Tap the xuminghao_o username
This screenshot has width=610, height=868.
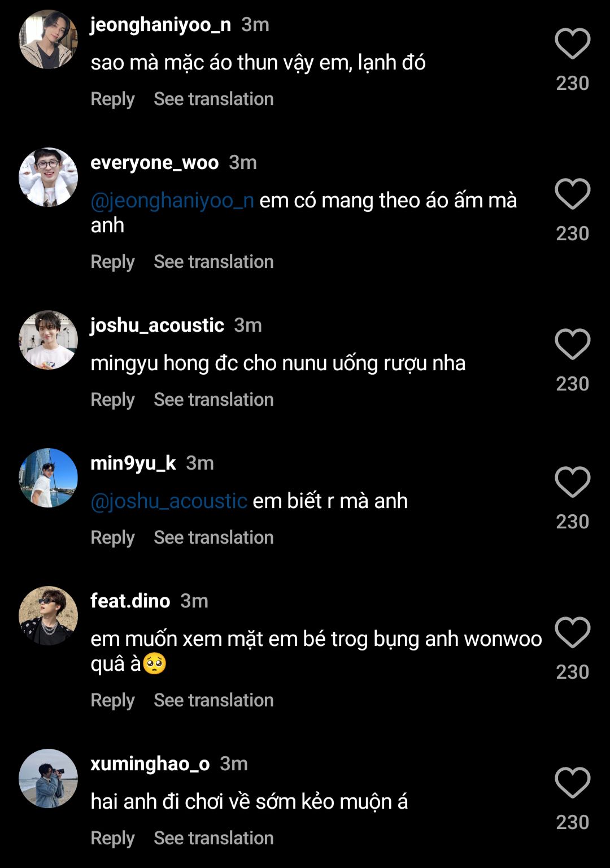click(x=150, y=764)
